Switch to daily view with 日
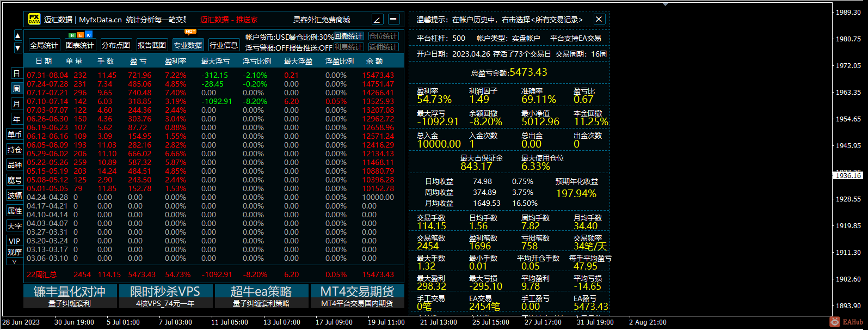868x330 pixels. 16,74
